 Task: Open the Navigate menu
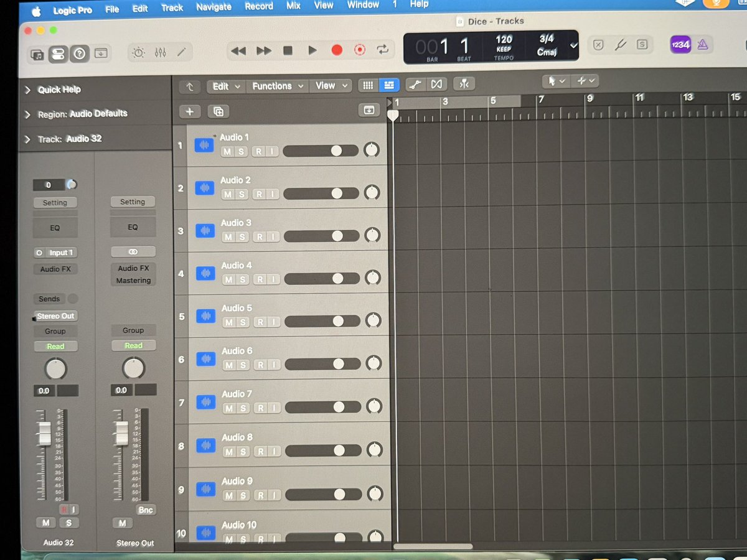coord(214,7)
